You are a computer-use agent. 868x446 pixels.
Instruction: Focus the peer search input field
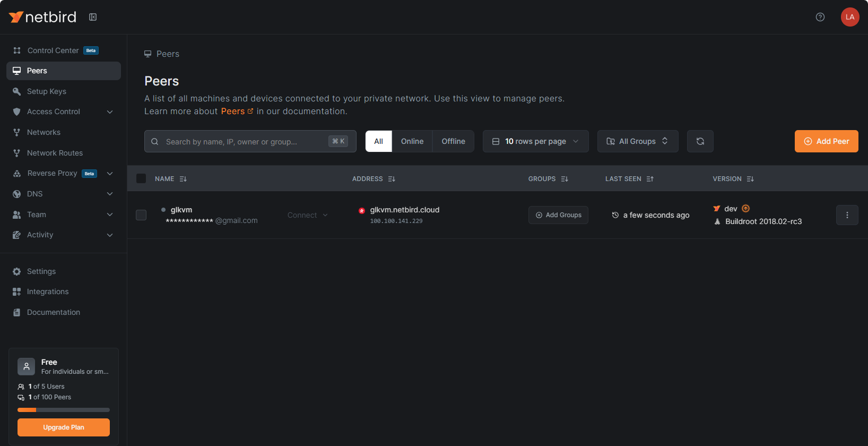(250, 141)
